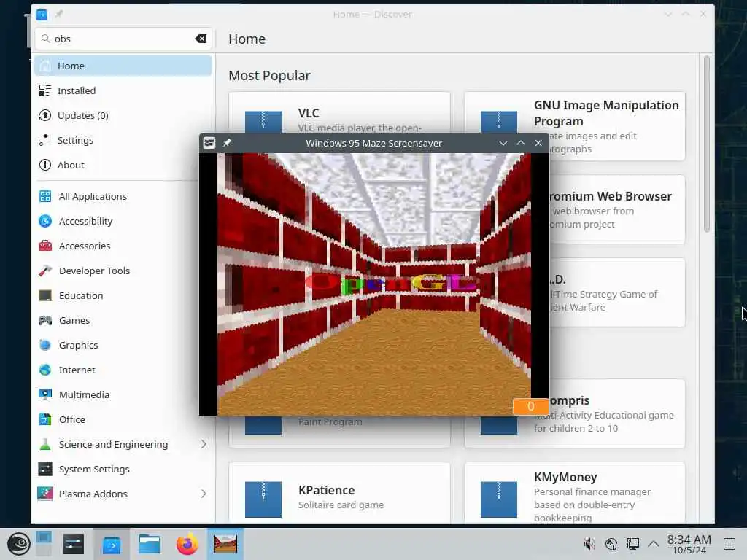Viewport: 747px width, 560px height.
Task: Open the file manager from the taskbar
Action: tap(149, 544)
